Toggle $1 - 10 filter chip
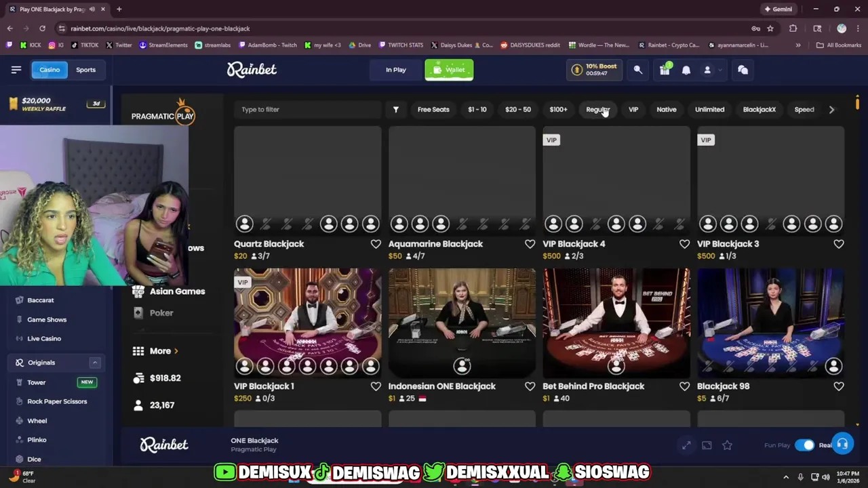Viewport: 868px width, 488px height. [477, 109]
